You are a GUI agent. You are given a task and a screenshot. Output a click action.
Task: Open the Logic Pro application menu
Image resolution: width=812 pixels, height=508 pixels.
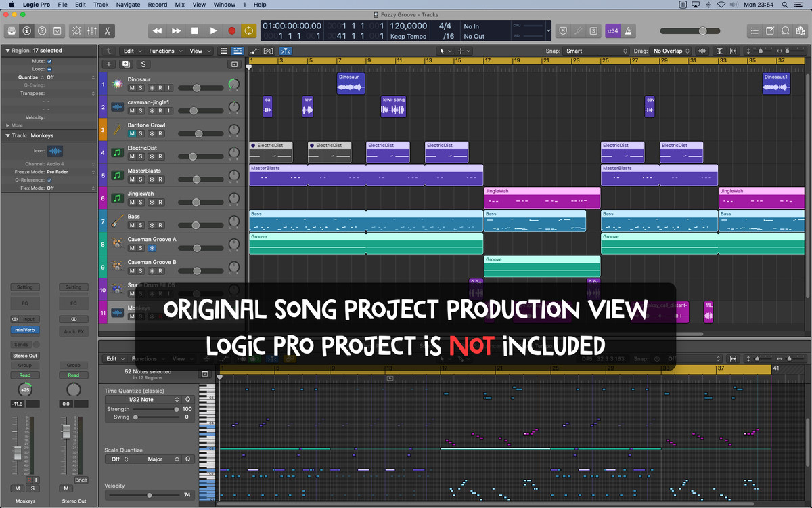tap(35, 5)
